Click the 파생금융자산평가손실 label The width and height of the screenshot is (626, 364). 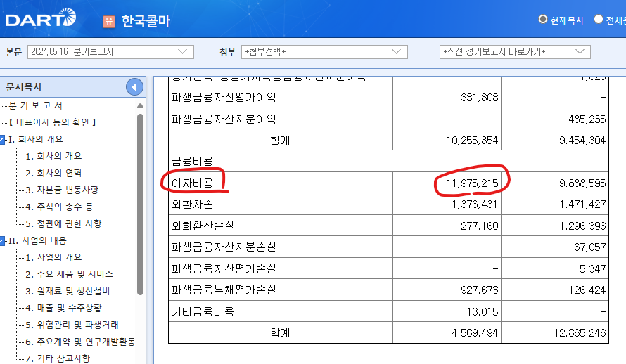[224, 268]
